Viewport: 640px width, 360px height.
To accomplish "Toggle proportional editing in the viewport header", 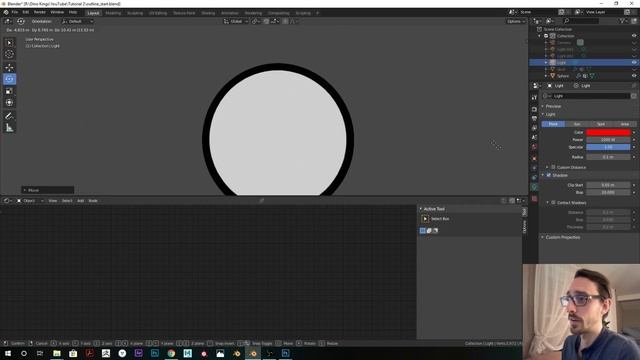I will click(x=285, y=21).
